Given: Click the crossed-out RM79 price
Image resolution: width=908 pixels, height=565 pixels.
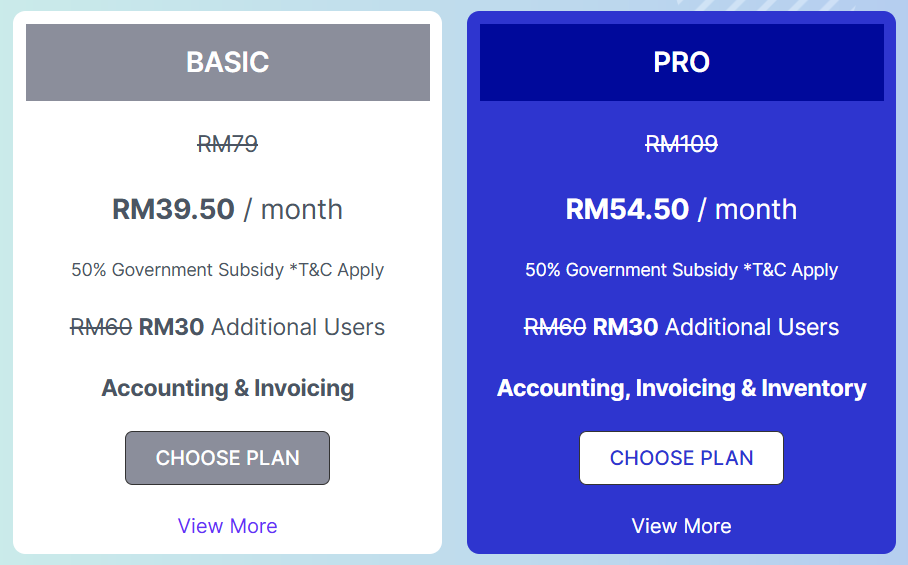Looking at the screenshot, I should (x=227, y=144).
